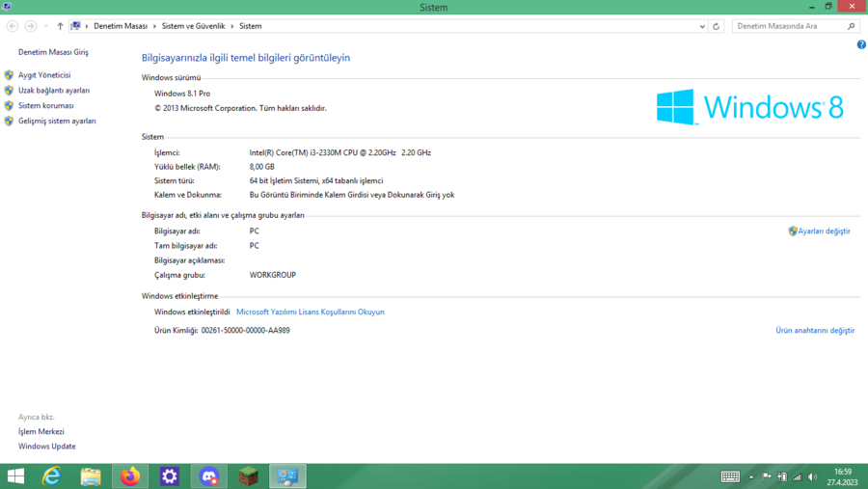Expand the address bar history dropdown
868x489 pixels.
(702, 26)
